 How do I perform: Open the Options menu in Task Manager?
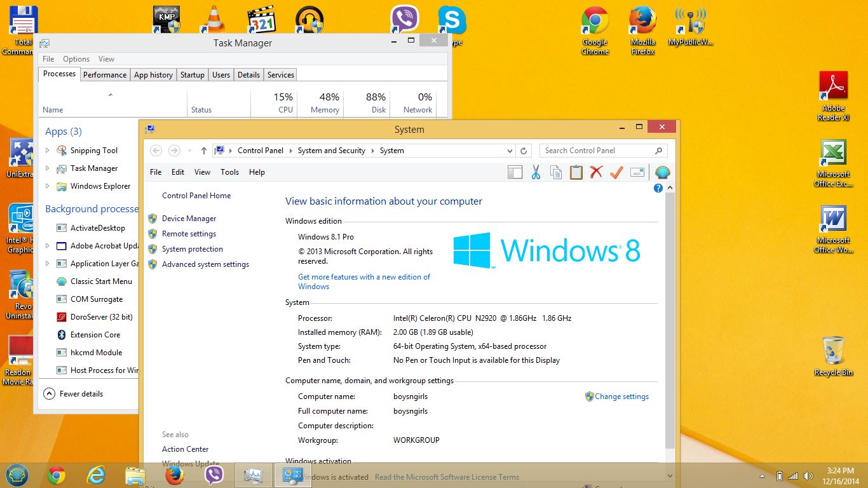click(x=76, y=59)
